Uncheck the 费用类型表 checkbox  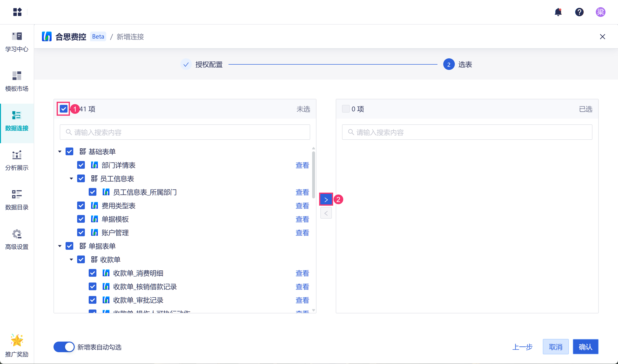81,206
